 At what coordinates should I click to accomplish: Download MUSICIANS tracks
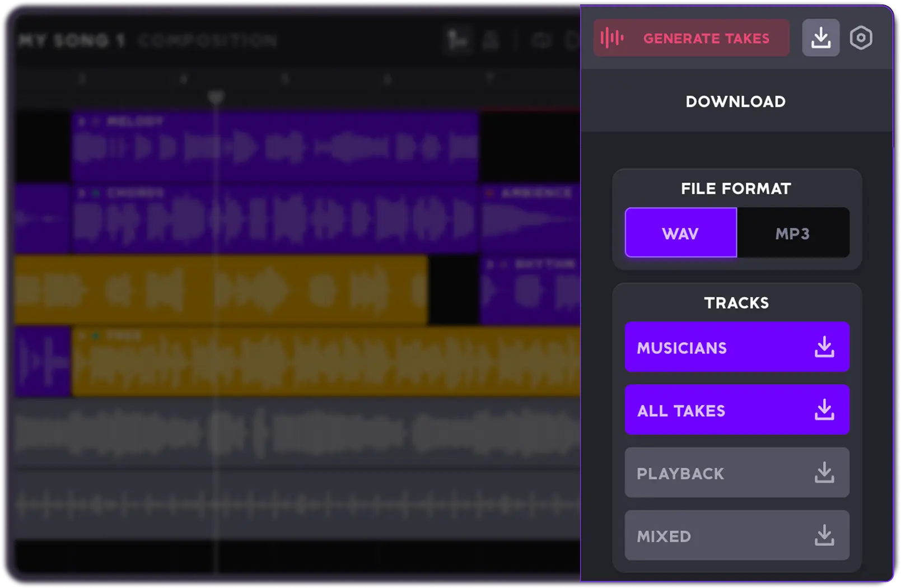coord(737,347)
